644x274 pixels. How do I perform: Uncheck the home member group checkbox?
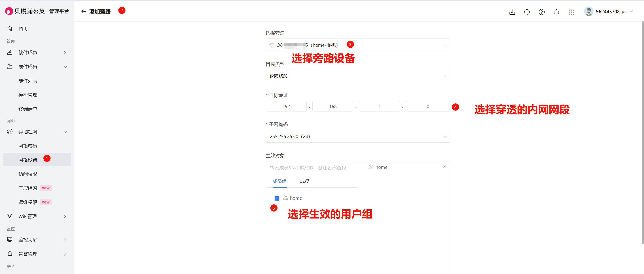pos(277,198)
